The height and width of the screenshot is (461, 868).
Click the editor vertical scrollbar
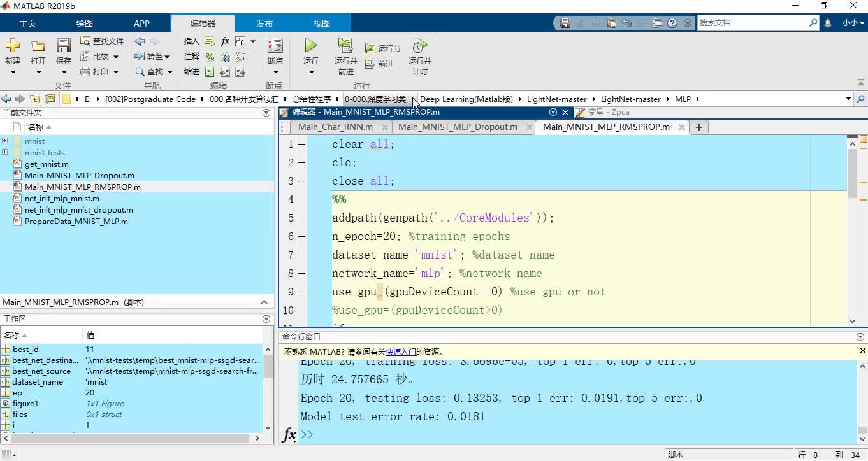click(x=853, y=172)
